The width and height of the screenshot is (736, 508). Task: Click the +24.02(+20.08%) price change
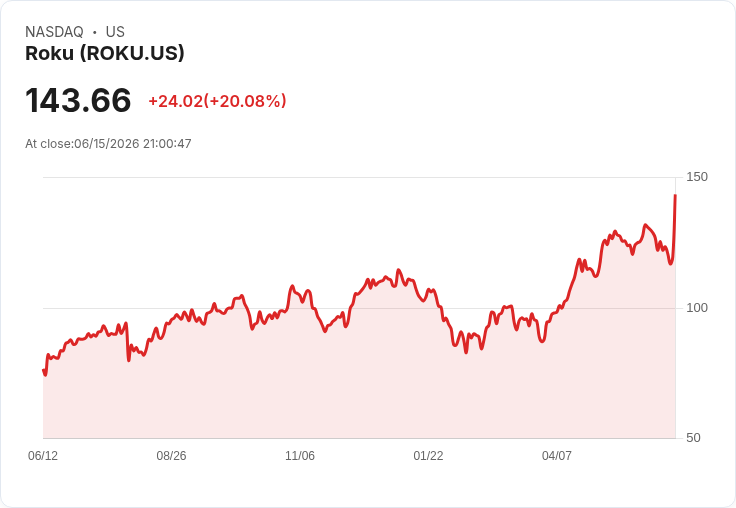click(x=217, y=101)
